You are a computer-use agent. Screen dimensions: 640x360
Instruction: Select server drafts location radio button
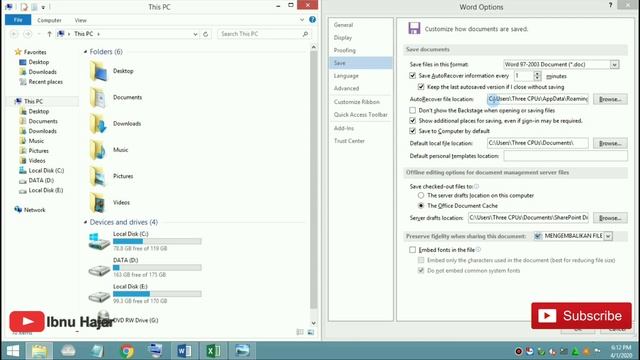click(x=421, y=196)
